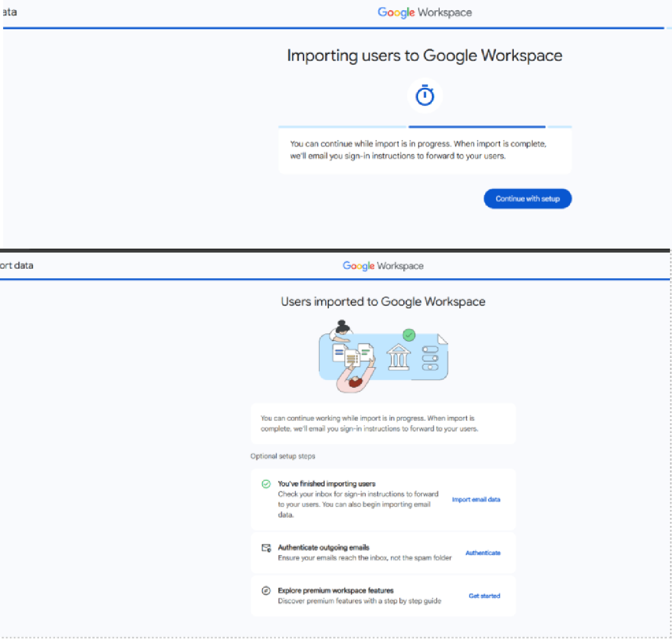Screen dimensions: 672x640
Task: Click 'Discover premium features with a step by step guide'
Action: point(360,601)
